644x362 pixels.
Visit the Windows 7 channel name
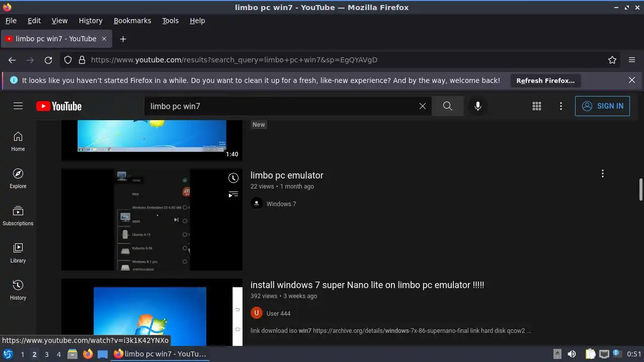281,204
